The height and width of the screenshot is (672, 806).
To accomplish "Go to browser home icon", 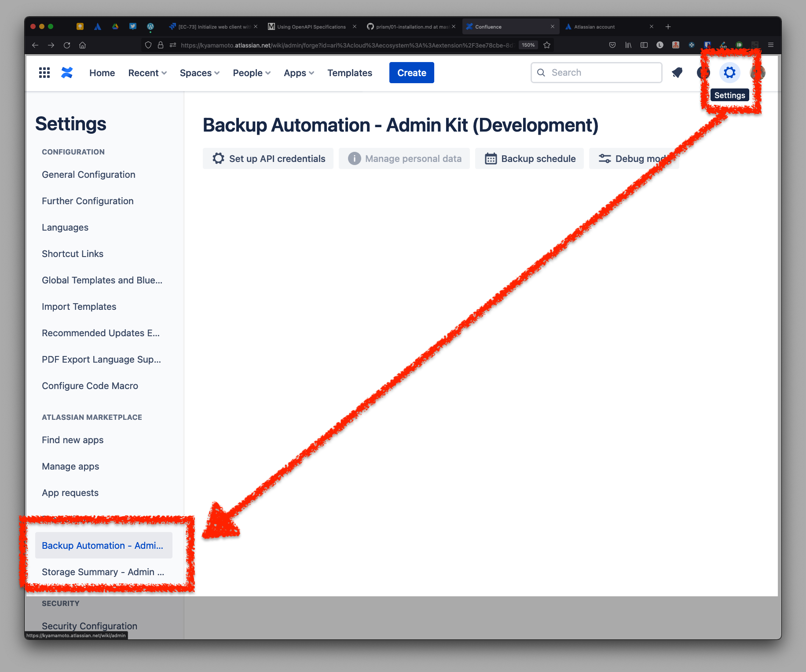I will point(82,45).
